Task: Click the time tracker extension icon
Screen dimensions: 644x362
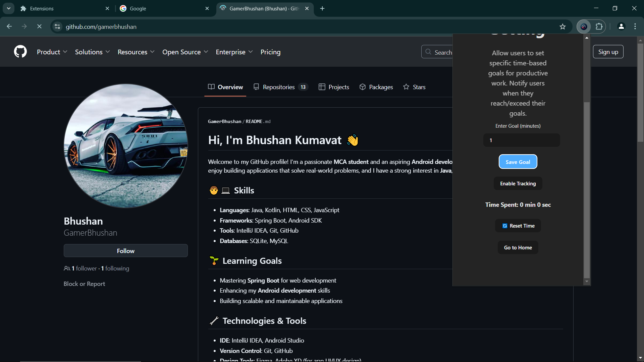Action: pos(584,26)
